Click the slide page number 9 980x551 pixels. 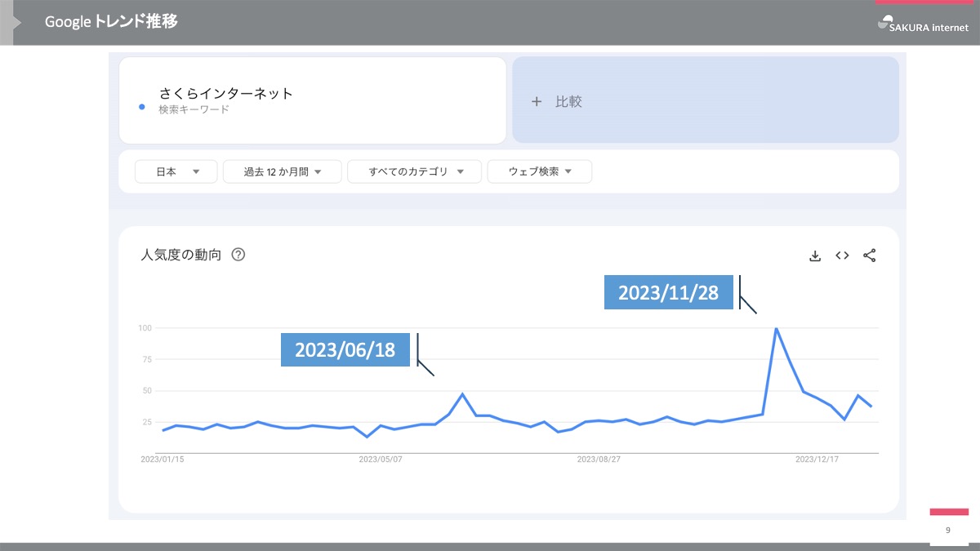click(x=948, y=531)
